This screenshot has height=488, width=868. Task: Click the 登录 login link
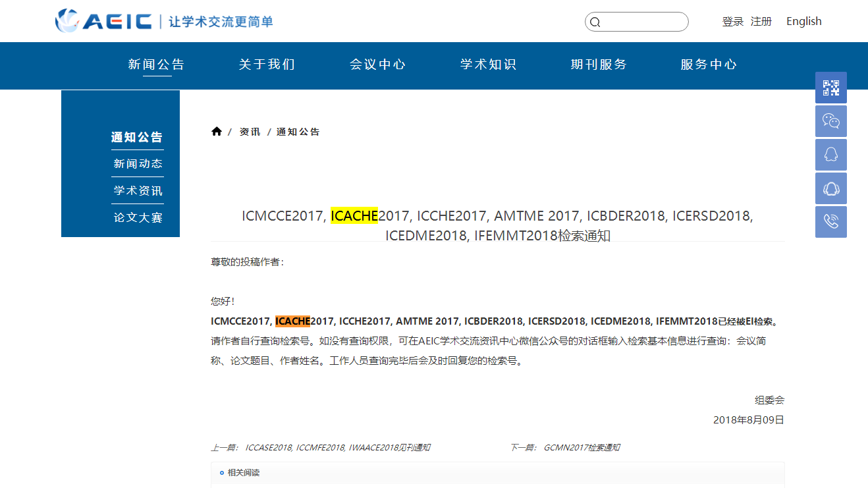click(733, 22)
